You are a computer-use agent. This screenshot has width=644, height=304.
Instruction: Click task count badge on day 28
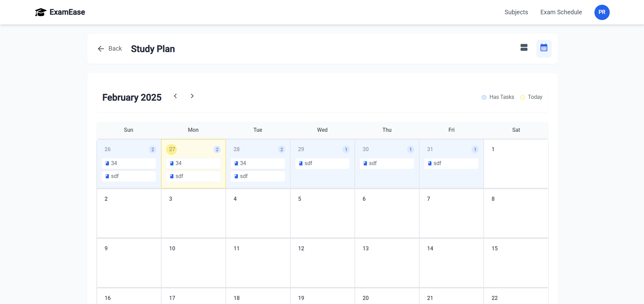click(281, 149)
